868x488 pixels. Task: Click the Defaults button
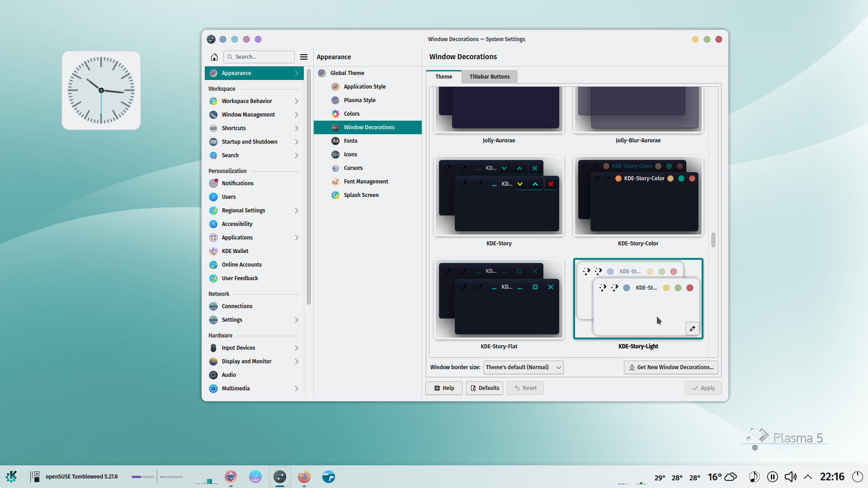485,388
